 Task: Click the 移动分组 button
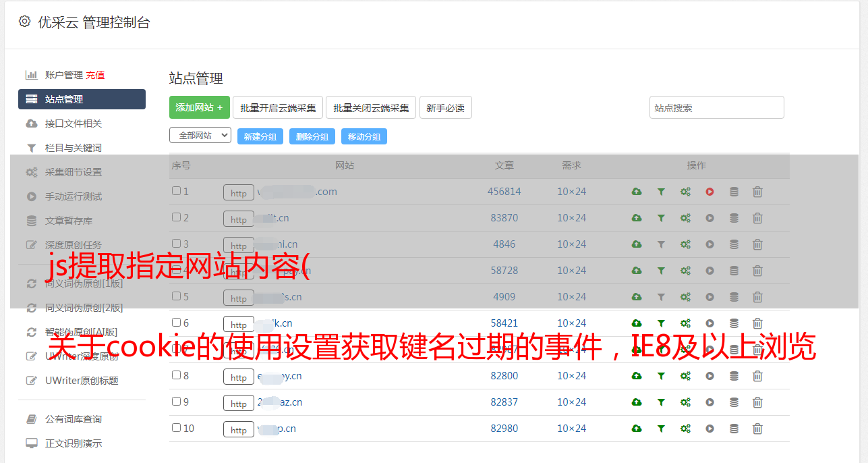[364, 136]
